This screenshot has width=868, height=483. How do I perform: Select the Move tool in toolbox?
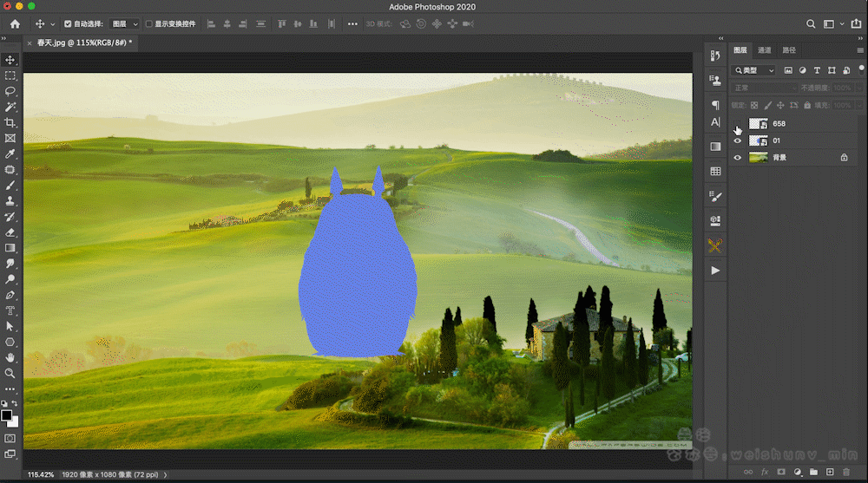point(10,60)
